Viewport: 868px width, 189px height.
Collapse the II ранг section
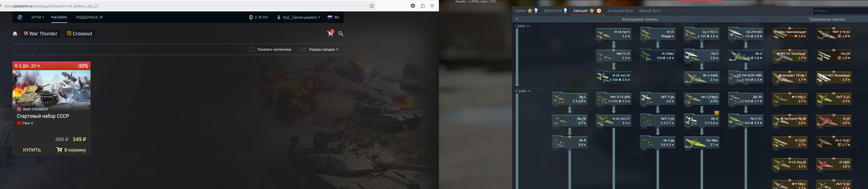click(523, 91)
